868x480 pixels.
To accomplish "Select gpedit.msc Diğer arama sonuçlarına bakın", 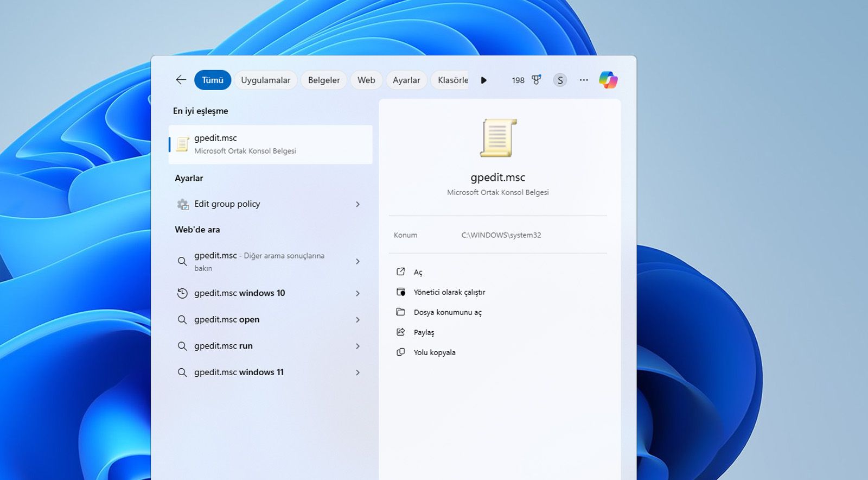I will [x=271, y=261].
